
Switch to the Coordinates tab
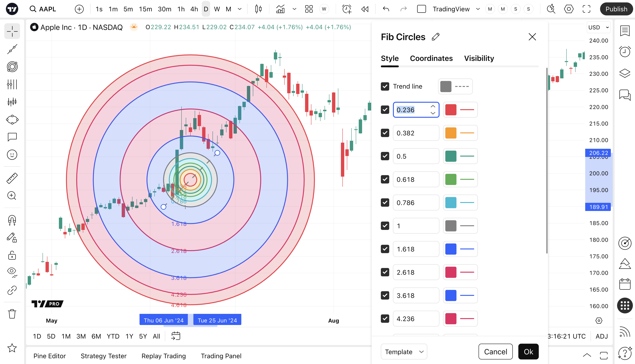tap(431, 58)
